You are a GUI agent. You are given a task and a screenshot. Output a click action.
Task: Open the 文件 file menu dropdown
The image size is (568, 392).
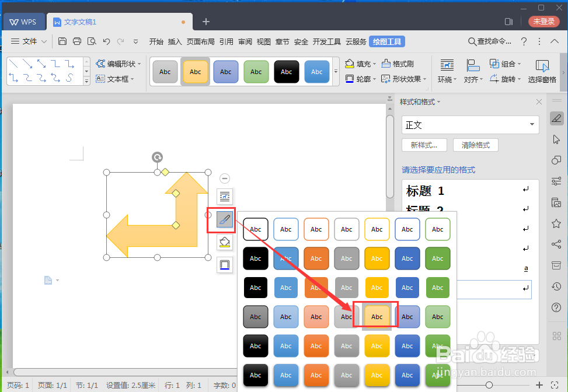[29, 41]
